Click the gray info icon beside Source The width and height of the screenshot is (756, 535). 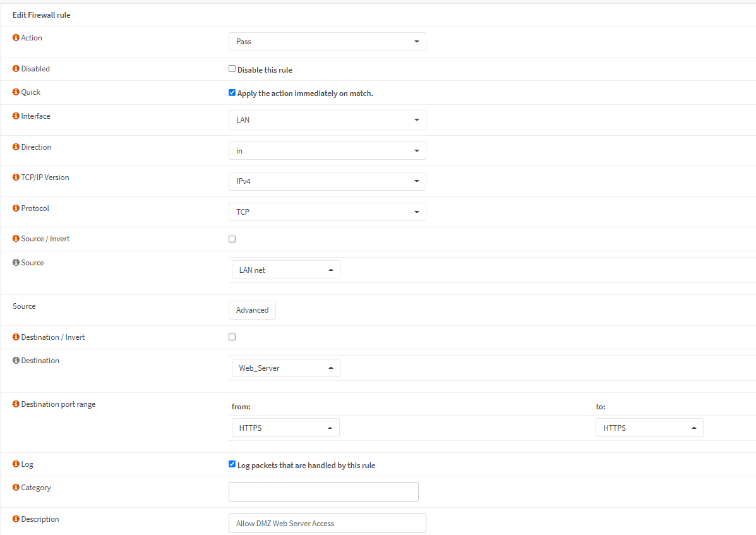point(16,263)
